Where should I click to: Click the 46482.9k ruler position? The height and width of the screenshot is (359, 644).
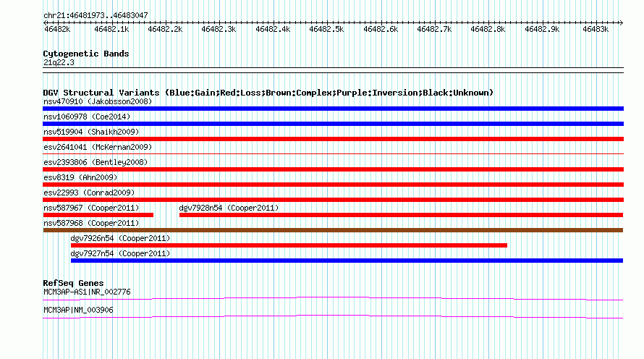tap(542, 29)
